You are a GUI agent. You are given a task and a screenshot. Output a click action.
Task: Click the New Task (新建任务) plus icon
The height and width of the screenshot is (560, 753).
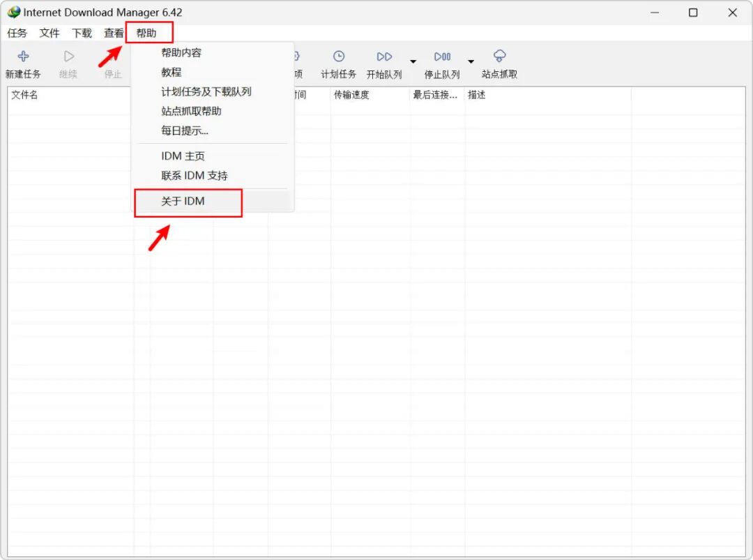click(23, 56)
